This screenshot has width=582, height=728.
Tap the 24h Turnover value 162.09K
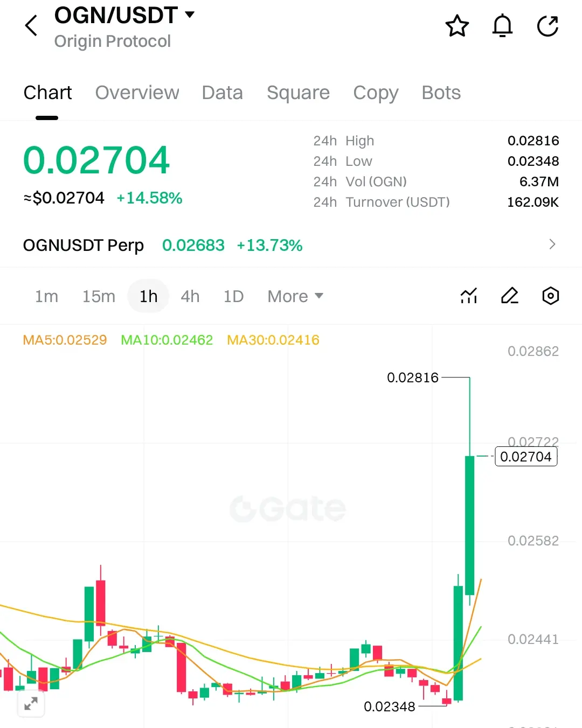(532, 202)
